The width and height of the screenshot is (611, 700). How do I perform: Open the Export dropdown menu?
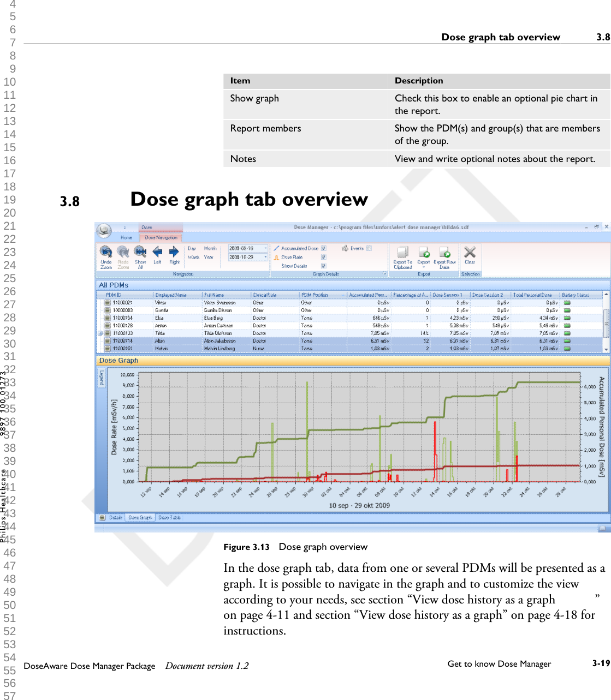tap(424, 266)
